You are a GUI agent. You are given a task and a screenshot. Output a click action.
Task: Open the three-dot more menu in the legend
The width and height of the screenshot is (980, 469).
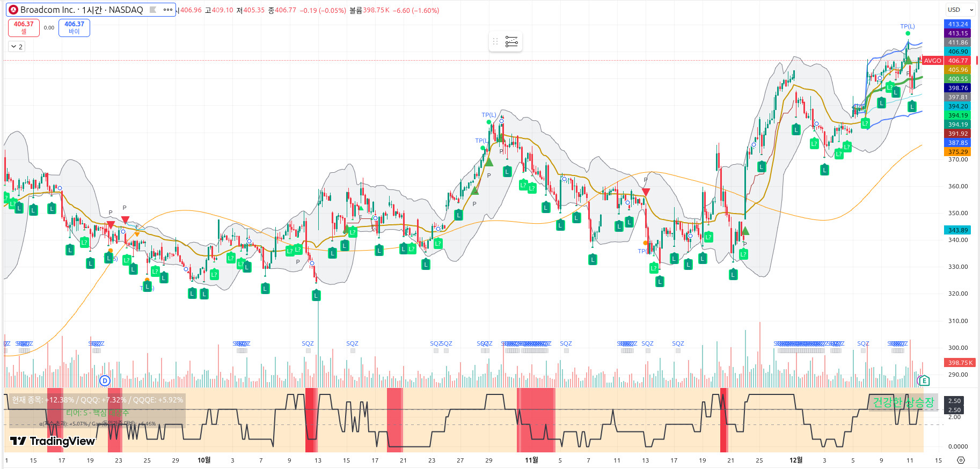[168, 10]
